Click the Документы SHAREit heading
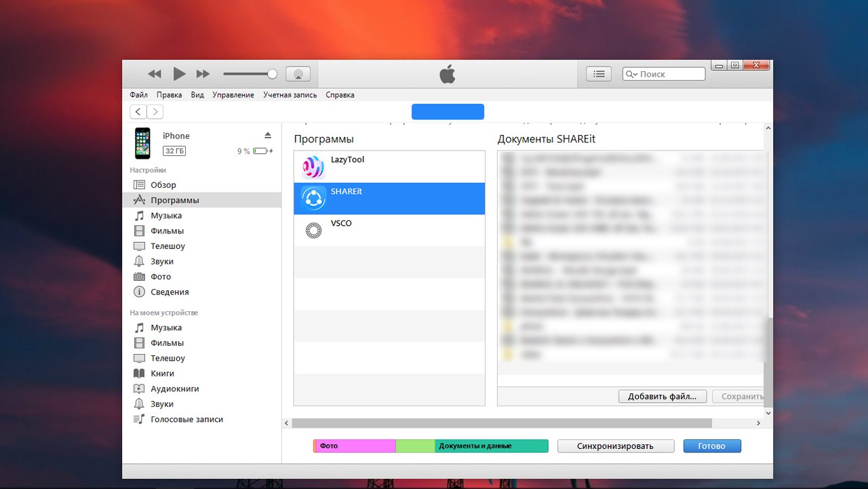Screen dimensions: 868x489 (547, 139)
